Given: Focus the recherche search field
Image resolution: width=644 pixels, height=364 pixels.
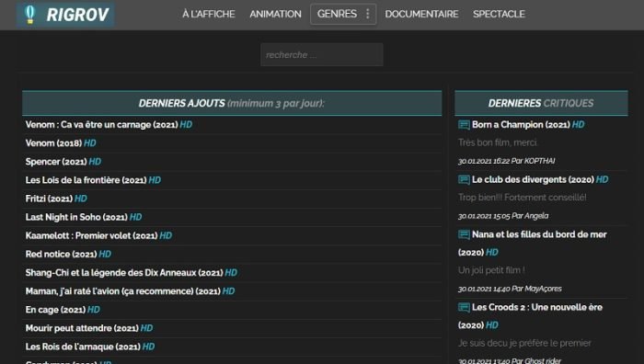Looking at the screenshot, I should tap(322, 54).
